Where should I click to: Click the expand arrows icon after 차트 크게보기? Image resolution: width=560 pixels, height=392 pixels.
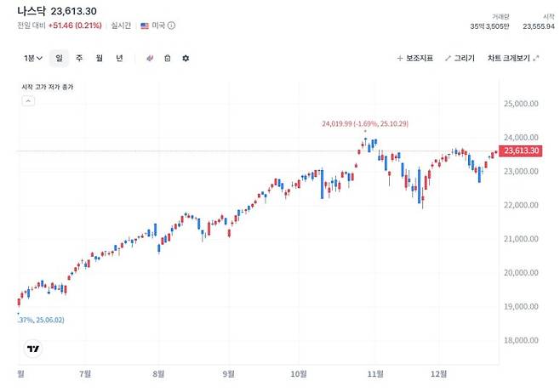pyautogui.click(x=535, y=58)
